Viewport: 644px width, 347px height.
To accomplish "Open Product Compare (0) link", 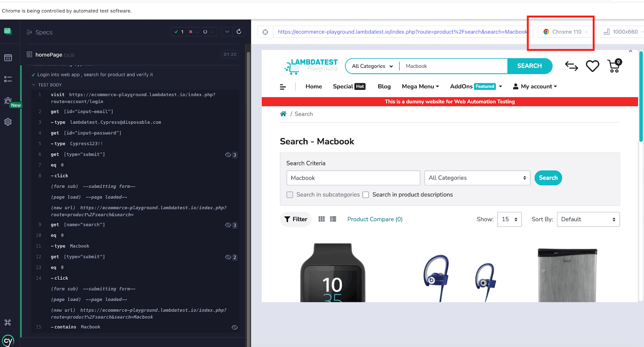I will (375, 219).
